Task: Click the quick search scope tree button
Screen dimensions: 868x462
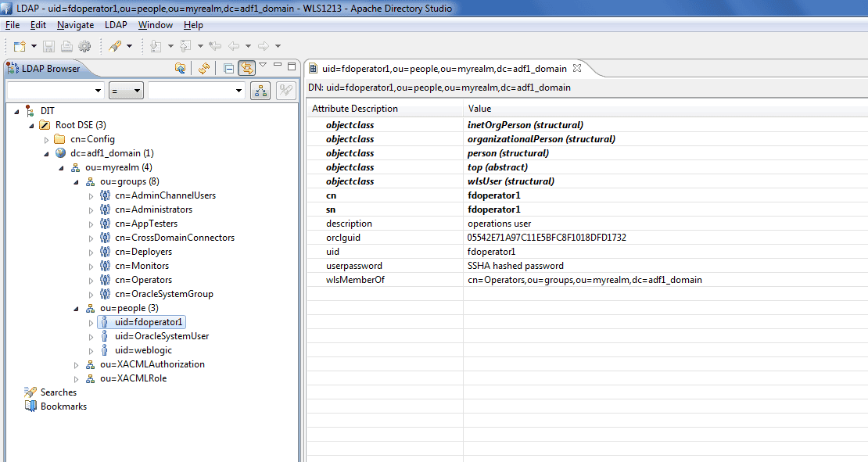Action: [x=260, y=91]
